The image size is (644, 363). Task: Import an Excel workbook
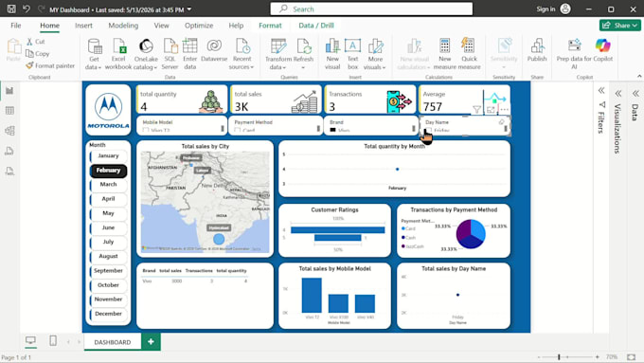[118, 54]
